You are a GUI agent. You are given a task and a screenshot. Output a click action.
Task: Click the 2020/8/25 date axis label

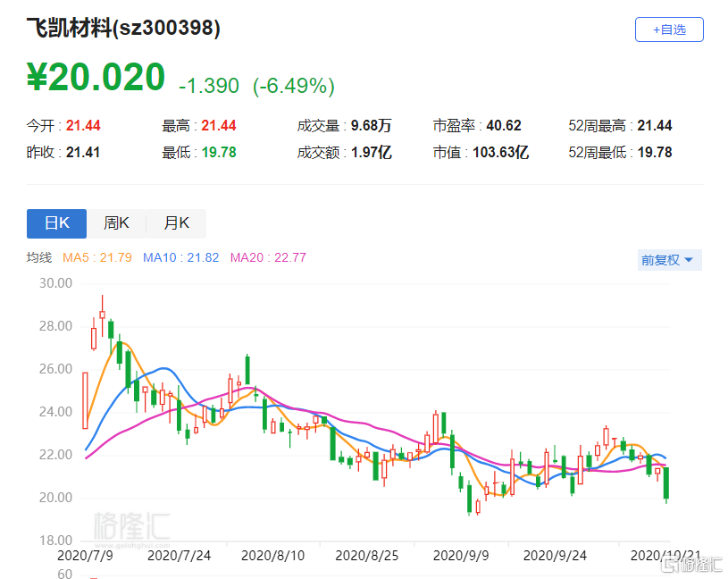coord(367,556)
